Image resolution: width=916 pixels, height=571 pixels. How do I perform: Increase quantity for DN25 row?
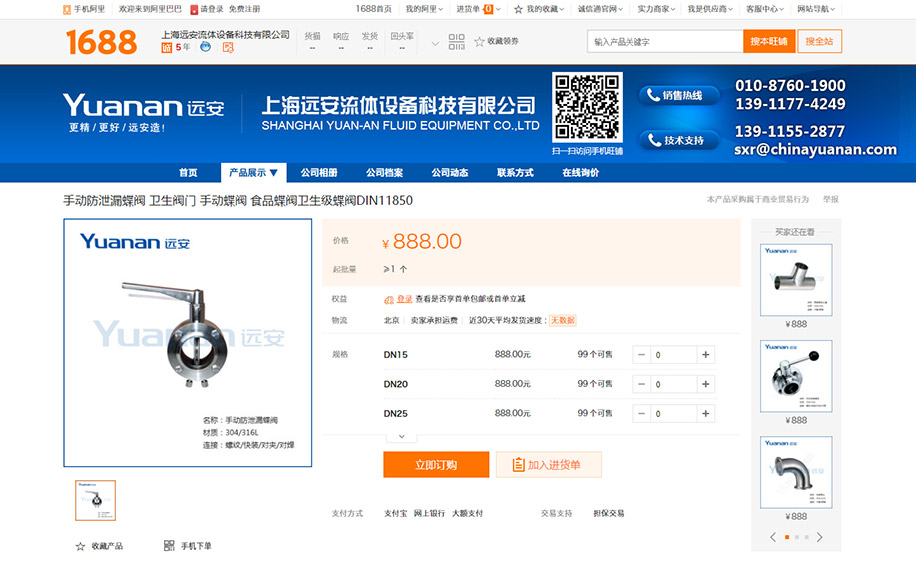point(706,414)
